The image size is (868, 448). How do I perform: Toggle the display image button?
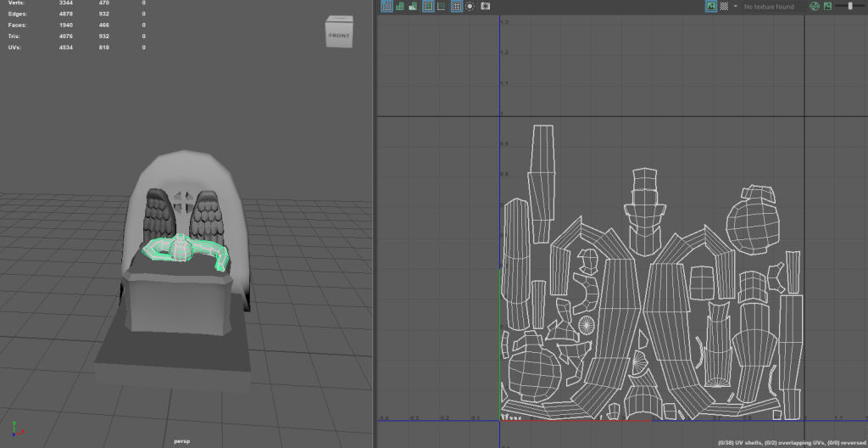[x=710, y=6]
